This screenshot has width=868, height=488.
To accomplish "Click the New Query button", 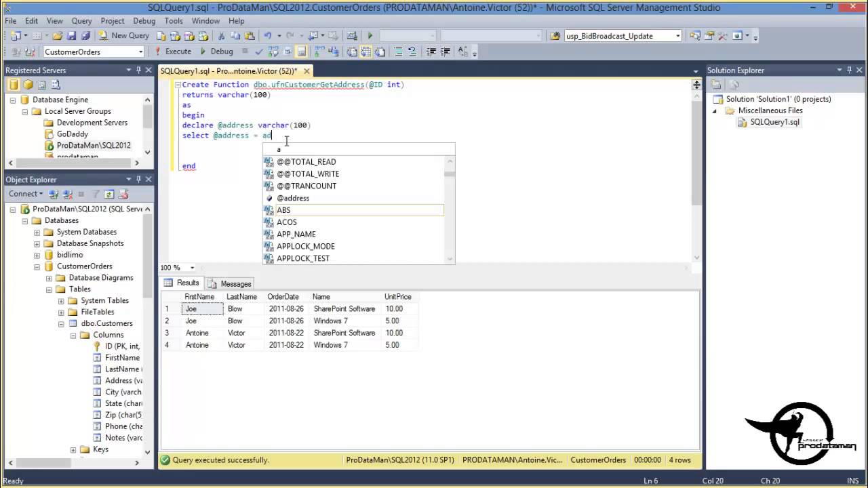I will [x=124, y=35].
